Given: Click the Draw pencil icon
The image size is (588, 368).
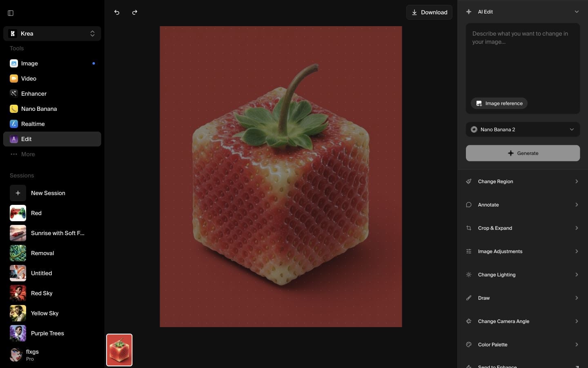Looking at the screenshot, I should tap(469, 298).
